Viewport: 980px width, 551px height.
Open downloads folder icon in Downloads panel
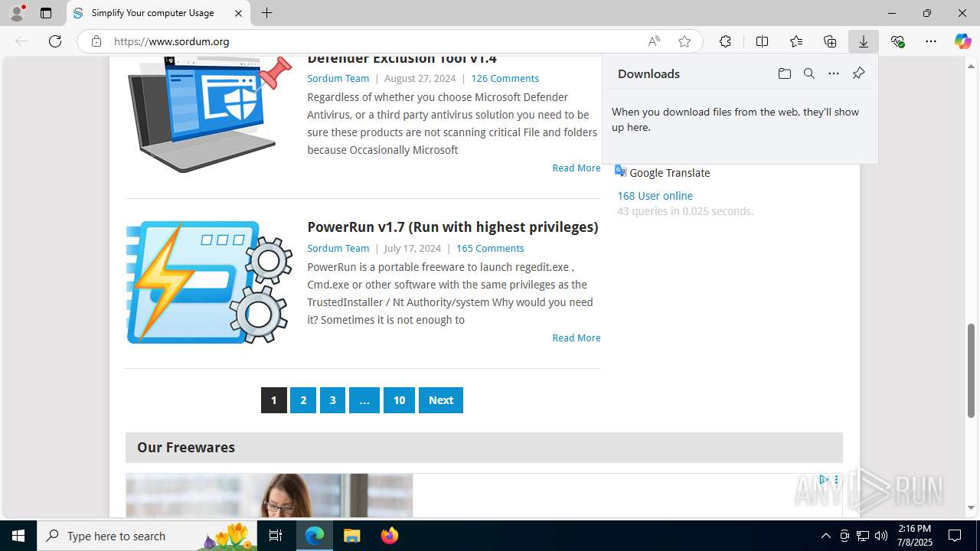[784, 73]
